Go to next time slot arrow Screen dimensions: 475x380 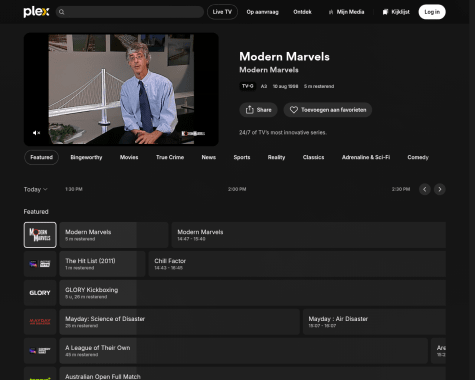pos(440,189)
